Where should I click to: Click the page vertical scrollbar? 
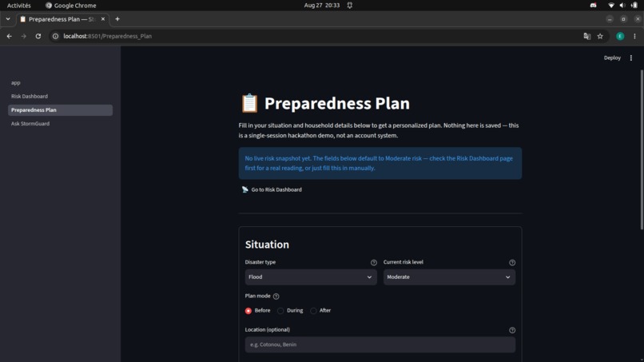[642, 150]
